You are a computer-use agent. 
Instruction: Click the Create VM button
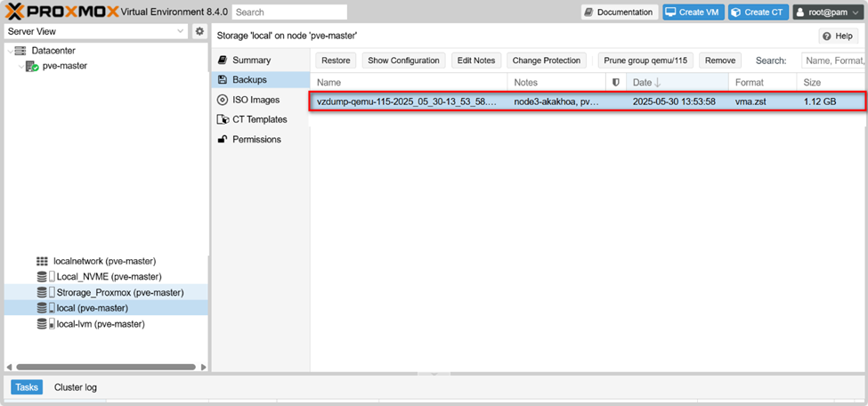692,12
